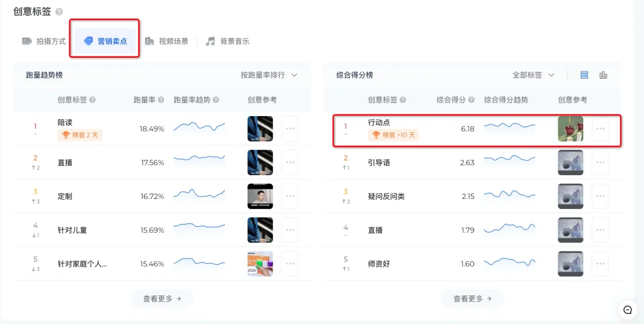Click 跑量率 trend sparkline for 定制
Image resolution: width=644 pixels, height=324 pixels.
199,194
